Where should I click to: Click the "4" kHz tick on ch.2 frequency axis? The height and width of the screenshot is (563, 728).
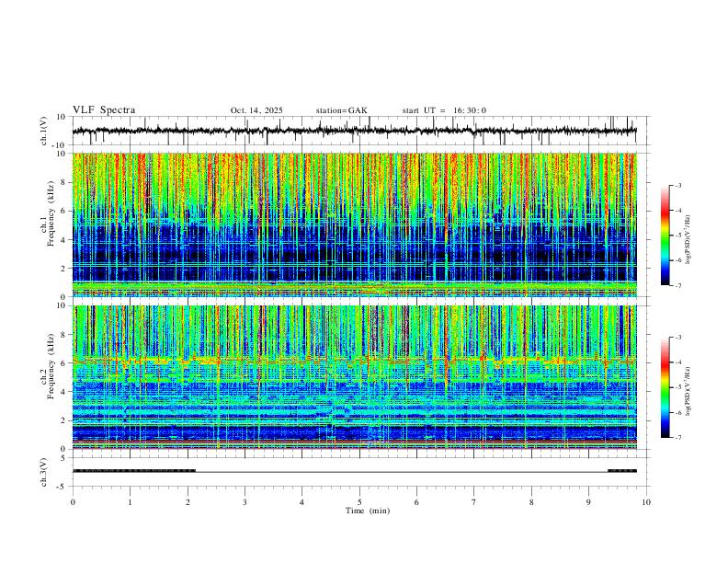pos(63,392)
